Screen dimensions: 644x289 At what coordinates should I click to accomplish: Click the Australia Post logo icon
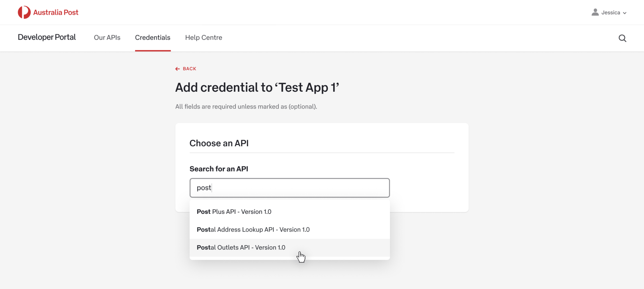(x=24, y=12)
